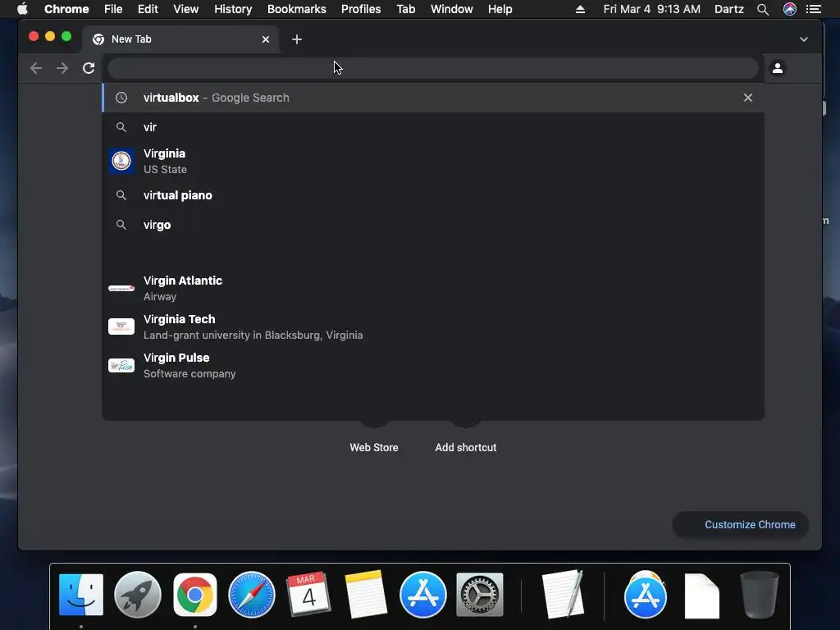Select the virtualbox Google Search suggestion
The height and width of the screenshot is (630, 840).
[x=433, y=98]
